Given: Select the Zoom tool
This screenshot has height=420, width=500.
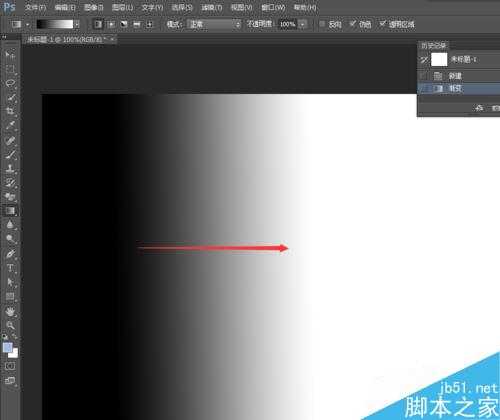Looking at the screenshot, I should (x=10, y=326).
